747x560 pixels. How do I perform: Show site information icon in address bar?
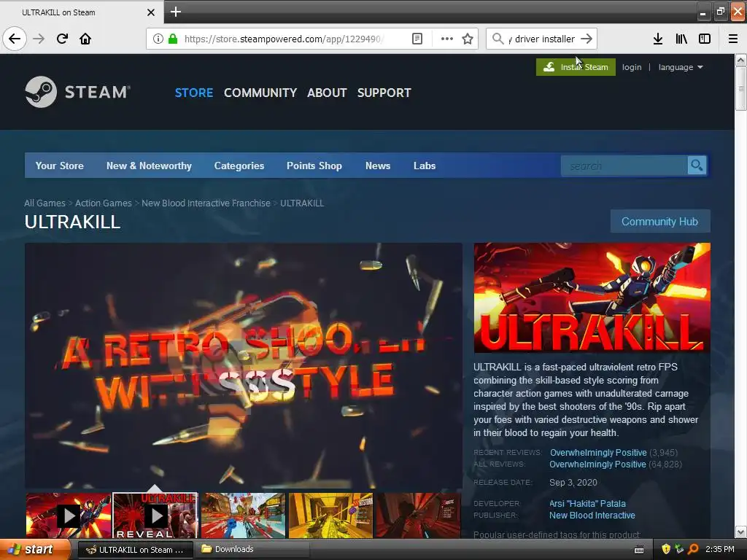(x=158, y=39)
